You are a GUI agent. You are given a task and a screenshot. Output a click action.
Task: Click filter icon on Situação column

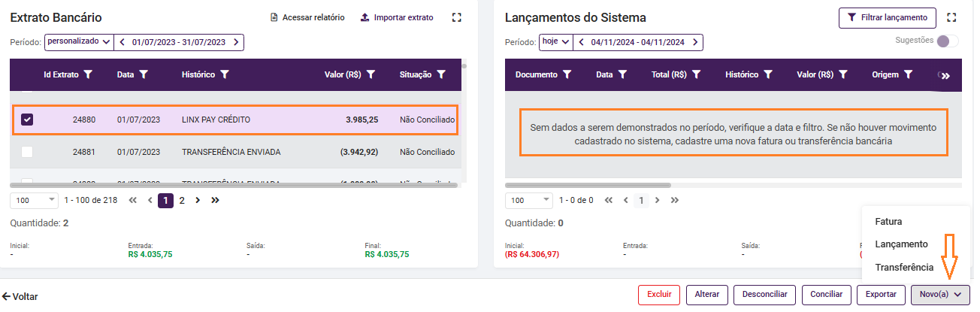click(x=441, y=74)
